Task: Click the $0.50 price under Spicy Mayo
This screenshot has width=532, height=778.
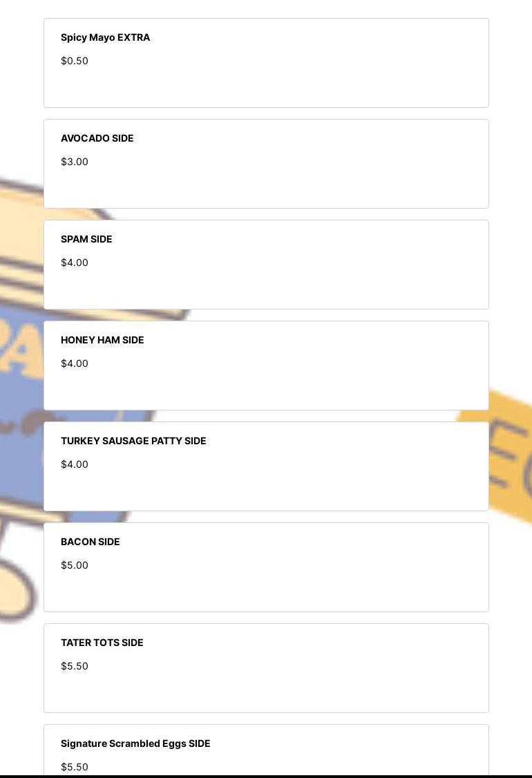Action: [75, 61]
